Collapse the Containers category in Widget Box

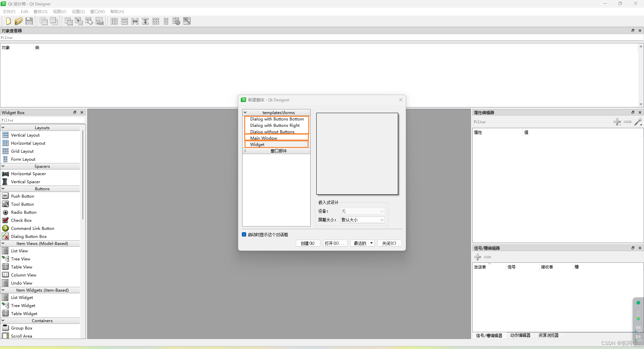pyautogui.click(x=3, y=320)
